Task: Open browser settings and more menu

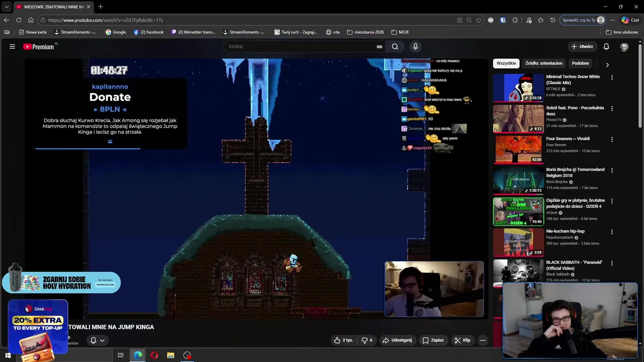Action: (612, 20)
